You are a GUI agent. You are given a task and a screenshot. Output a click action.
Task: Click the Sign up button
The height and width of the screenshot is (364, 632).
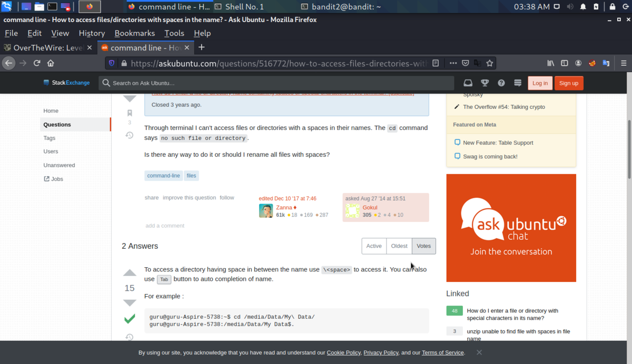569,83
